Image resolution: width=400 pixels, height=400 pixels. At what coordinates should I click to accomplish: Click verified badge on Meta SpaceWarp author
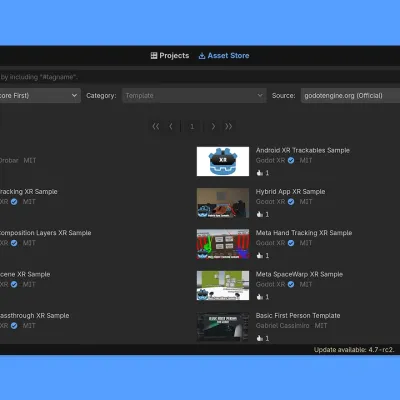click(x=291, y=285)
